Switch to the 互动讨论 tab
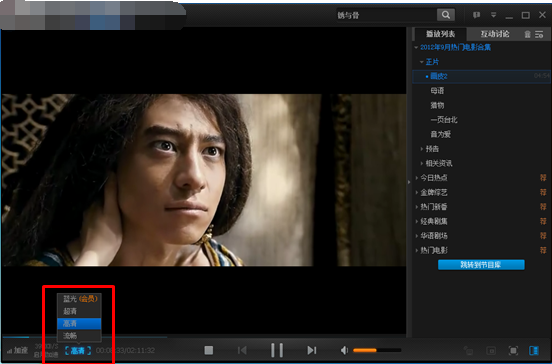 click(x=495, y=34)
